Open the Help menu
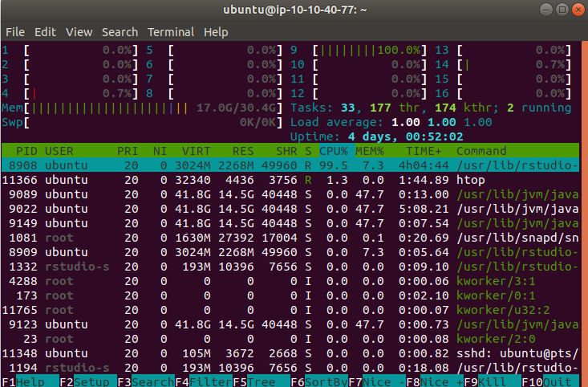The width and height of the screenshot is (588, 387). coord(216,32)
